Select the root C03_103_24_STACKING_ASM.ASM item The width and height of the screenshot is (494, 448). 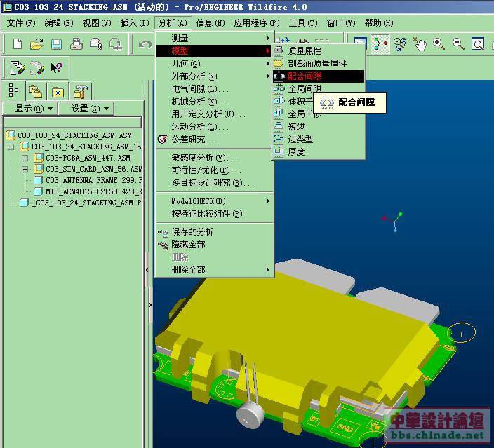(x=69, y=135)
